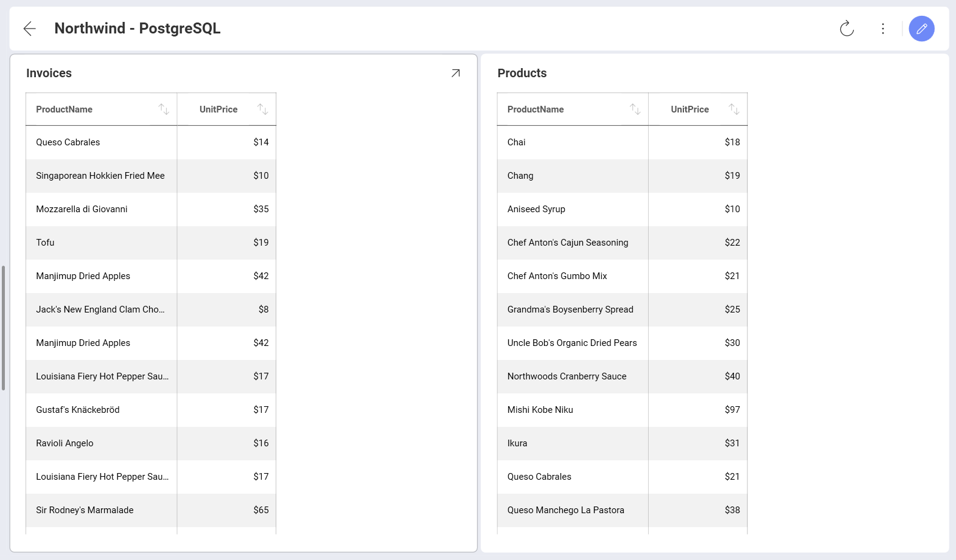The width and height of the screenshot is (956, 560).
Task: Click Northwoods Cranberry Sauce row
Action: pyautogui.click(x=622, y=376)
